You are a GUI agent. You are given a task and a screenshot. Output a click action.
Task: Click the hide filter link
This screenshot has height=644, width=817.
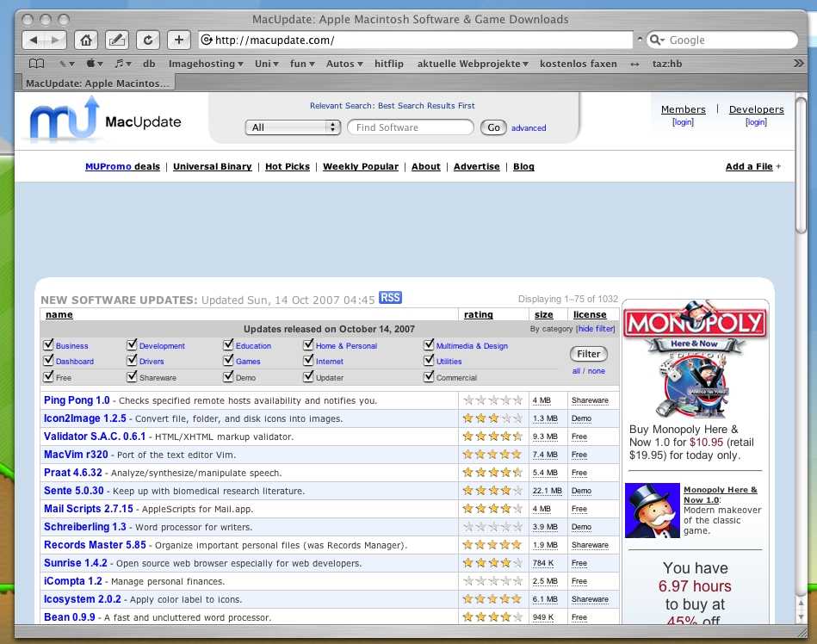(x=596, y=329)
